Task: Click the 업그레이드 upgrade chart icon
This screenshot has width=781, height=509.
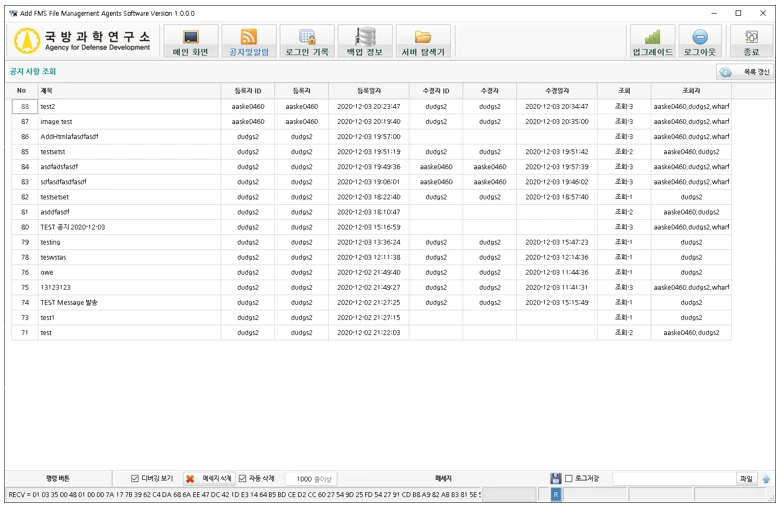Action: point(652,37)
